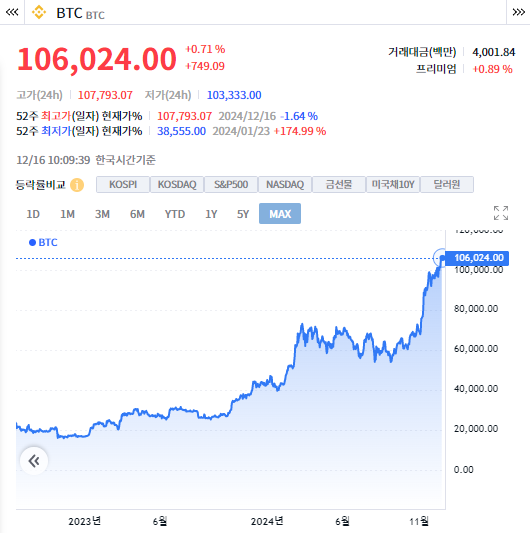Click the +749.09 change amount
The width and height of the screenshot is (530, 533).
(205, 66)
